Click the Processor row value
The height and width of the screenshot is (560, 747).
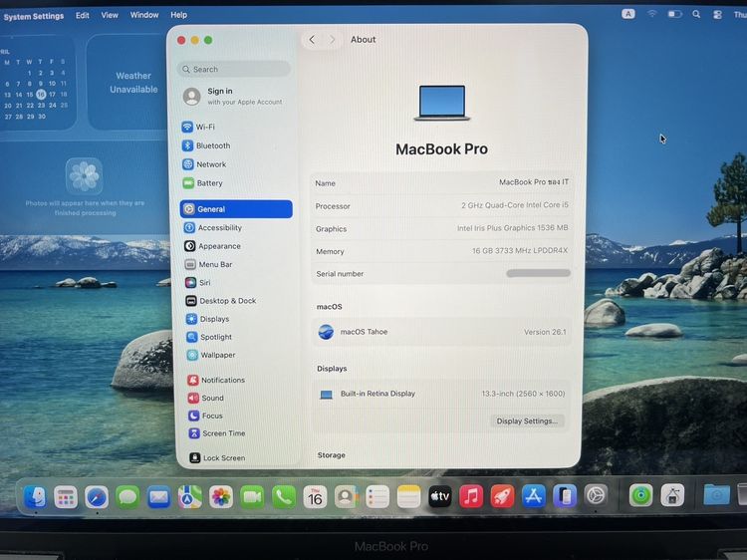tap(515, 205)
